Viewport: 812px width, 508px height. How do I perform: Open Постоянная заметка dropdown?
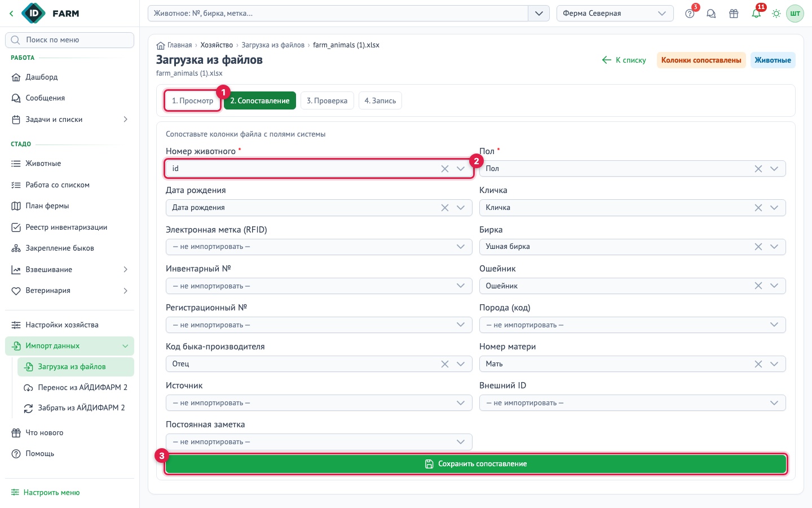319,442
